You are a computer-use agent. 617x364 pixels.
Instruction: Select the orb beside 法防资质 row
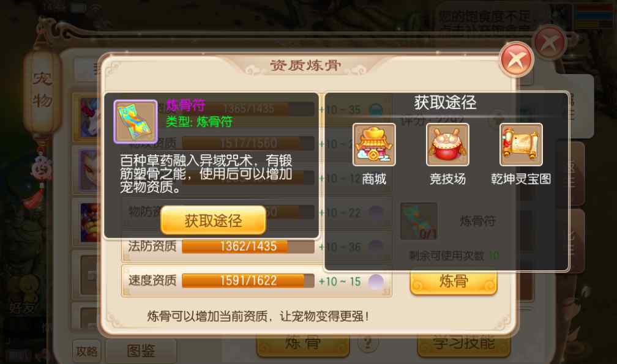tap(376, 247)
